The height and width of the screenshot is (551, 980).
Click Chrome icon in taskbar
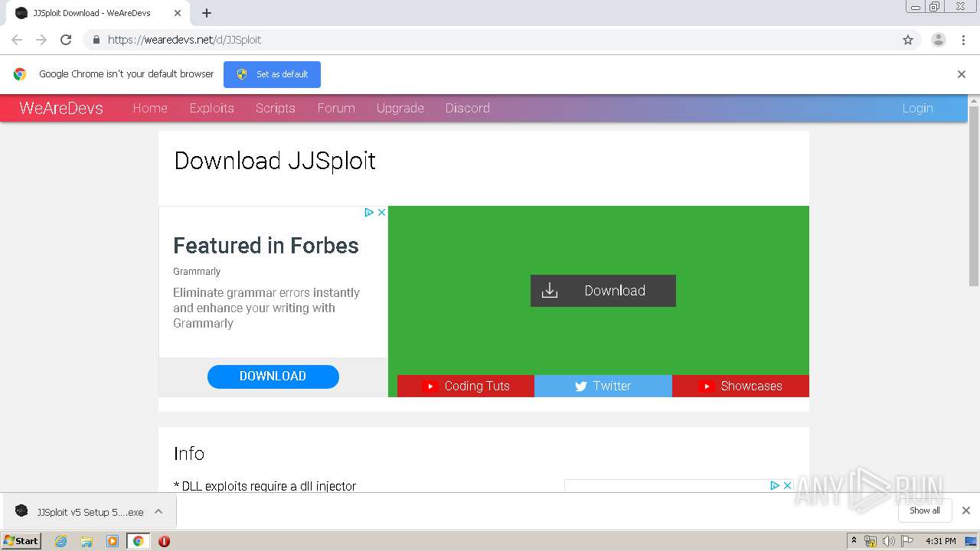click(x=138, y=541)
